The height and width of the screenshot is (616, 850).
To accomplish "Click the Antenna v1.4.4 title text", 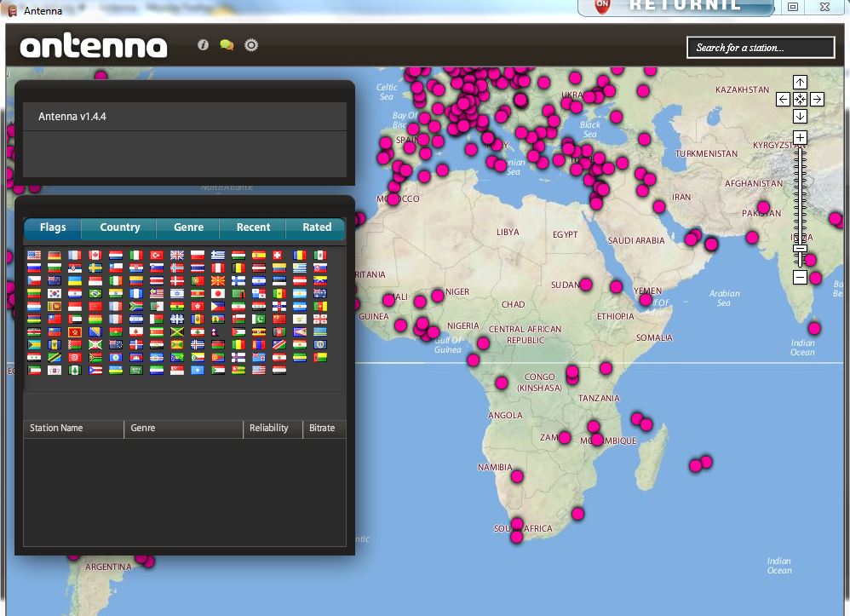I will click(72, 116).
